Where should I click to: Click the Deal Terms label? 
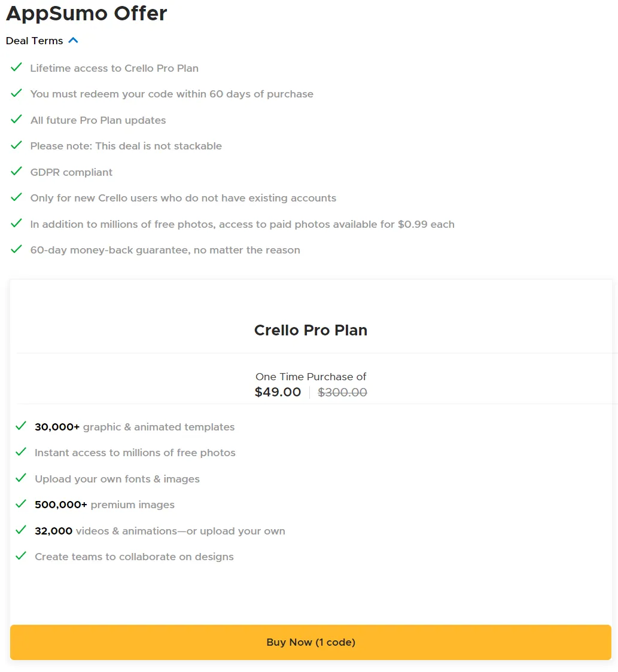click(x=34, y=41)
